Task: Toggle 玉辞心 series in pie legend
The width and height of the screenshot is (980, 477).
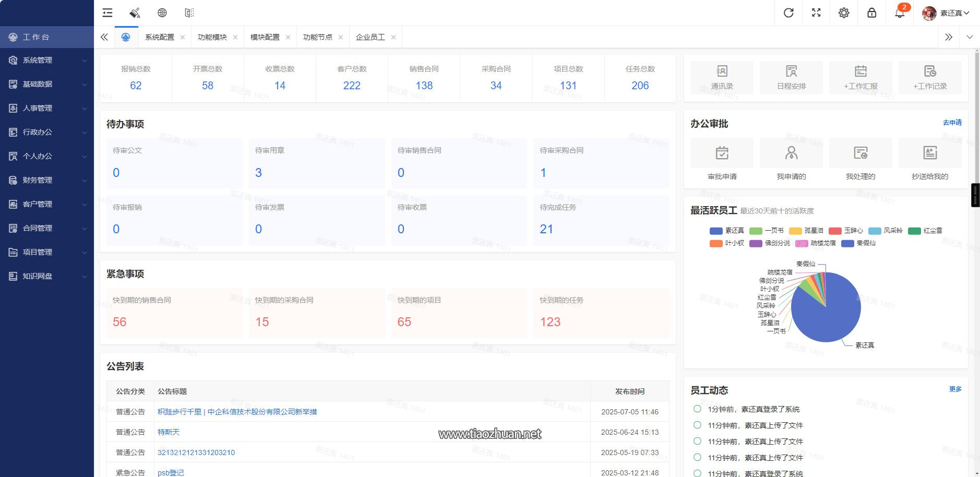Action: point(846,231)
